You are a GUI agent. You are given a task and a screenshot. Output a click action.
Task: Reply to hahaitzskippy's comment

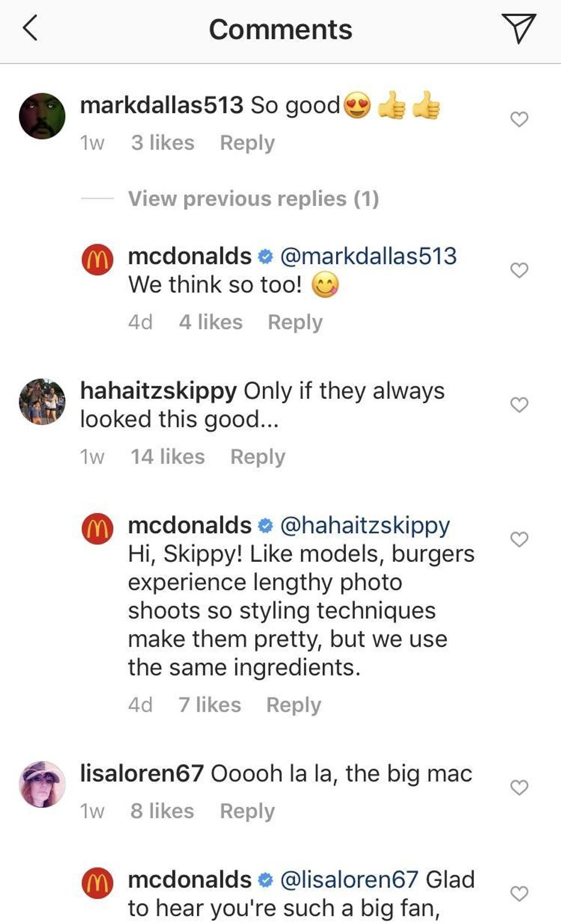pyautogui.click(x=258, y=457)
